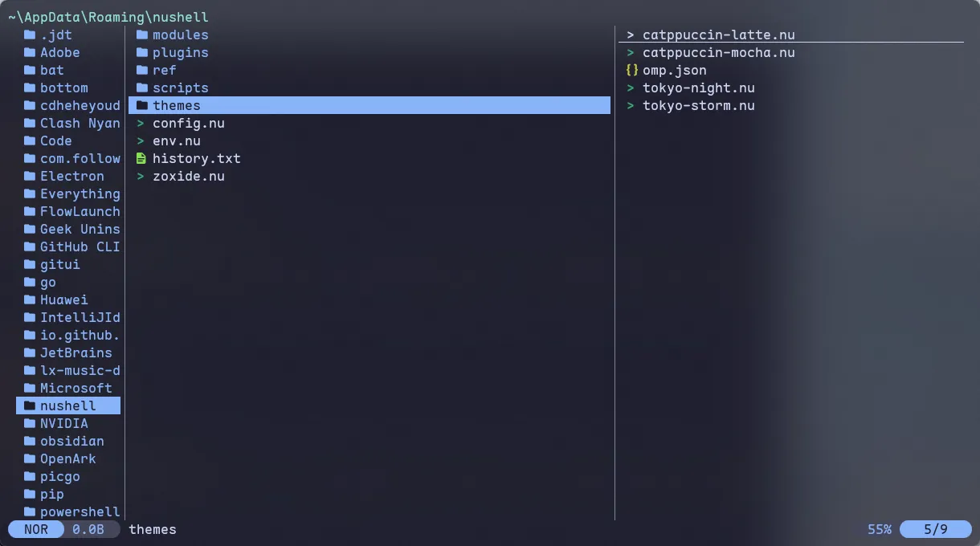
Task: Click the folder icon beside obsidian
Action: point(30,442)
